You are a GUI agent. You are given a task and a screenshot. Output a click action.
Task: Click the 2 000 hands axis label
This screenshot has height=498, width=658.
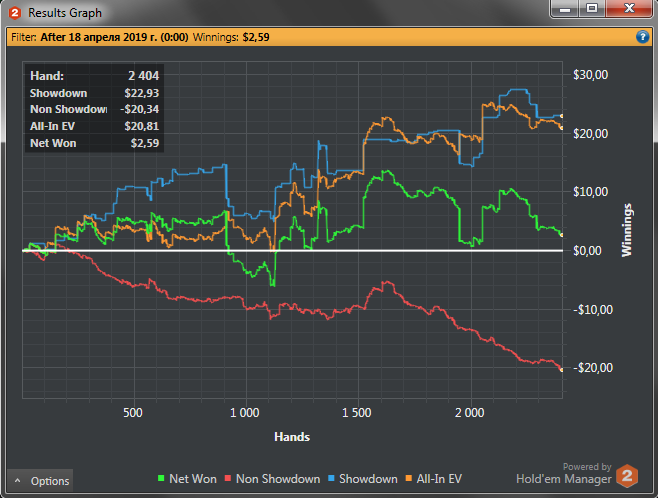click(470, 412)
